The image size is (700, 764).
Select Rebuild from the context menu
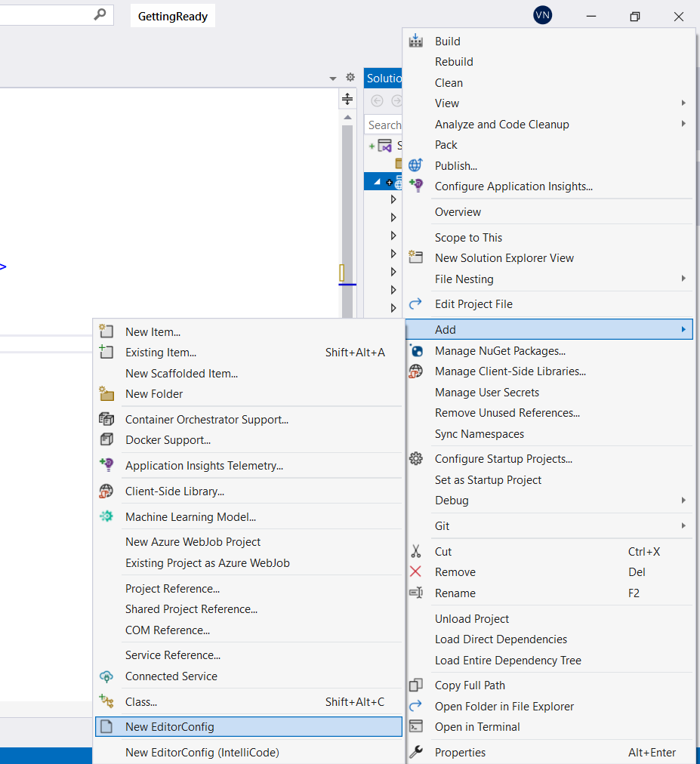pyautogui.click(x=454, y=61)
